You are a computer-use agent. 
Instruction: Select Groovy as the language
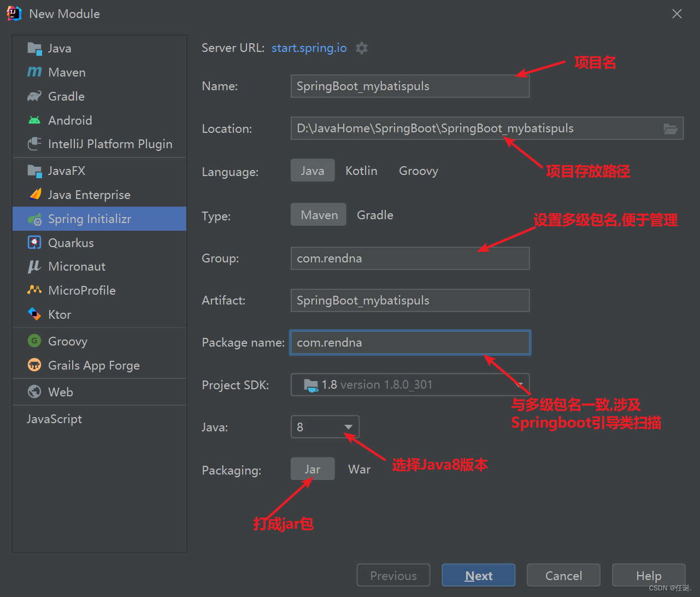pos(419,171)
